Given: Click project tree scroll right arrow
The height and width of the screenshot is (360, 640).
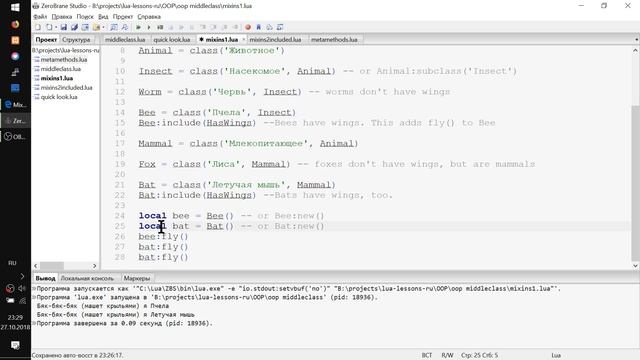Looking at the screenshot, I should [x=95, y=266].
